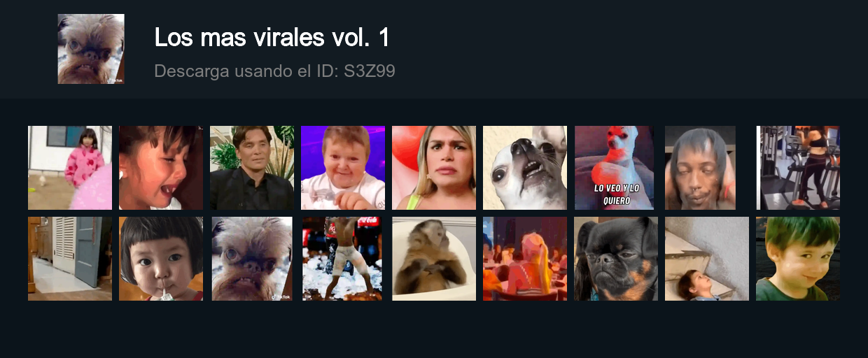Choose the crying child sticker
The height and width of the screenshot is (358, 868).
coord(161,168)
